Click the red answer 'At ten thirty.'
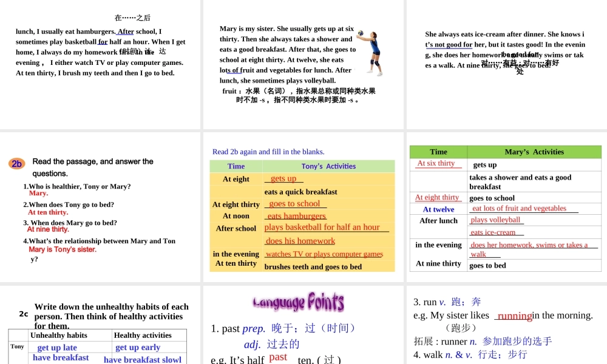Screen dimensions: 607x364 48,212
